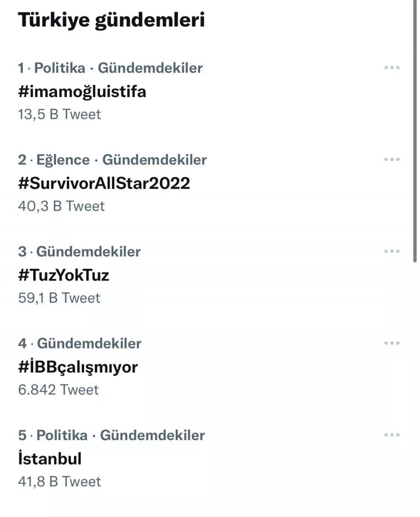420x517 pixels.
Task: Click the '5 · Politika · Gündemdekiler' label
Action: coord(111,436)
